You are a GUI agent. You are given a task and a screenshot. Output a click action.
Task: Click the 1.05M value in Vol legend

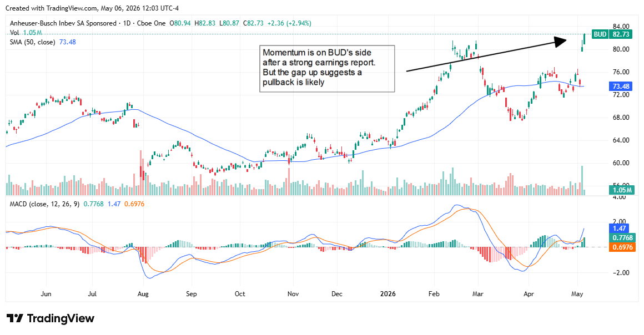click(32, 32)
